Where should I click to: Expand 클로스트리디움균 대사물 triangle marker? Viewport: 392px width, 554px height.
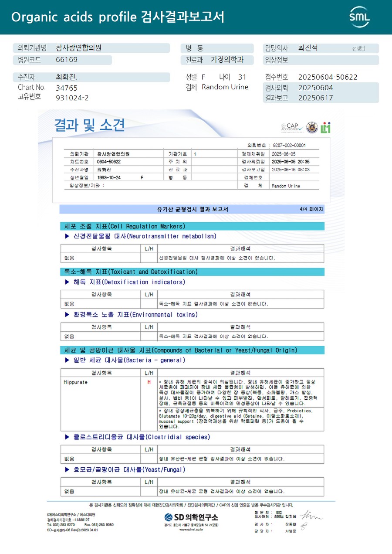click(x=67, y=437)
